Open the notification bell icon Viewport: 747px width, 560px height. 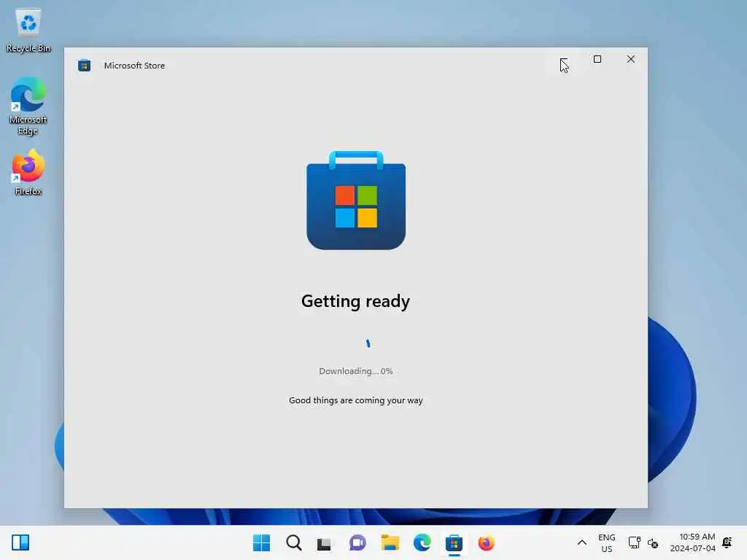[x=727, y=542]
